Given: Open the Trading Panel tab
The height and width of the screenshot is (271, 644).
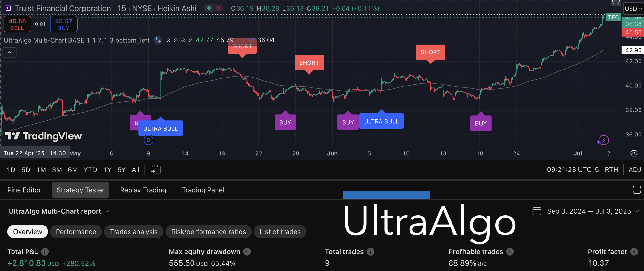Looking at the screenshot, I should point(203,190).
